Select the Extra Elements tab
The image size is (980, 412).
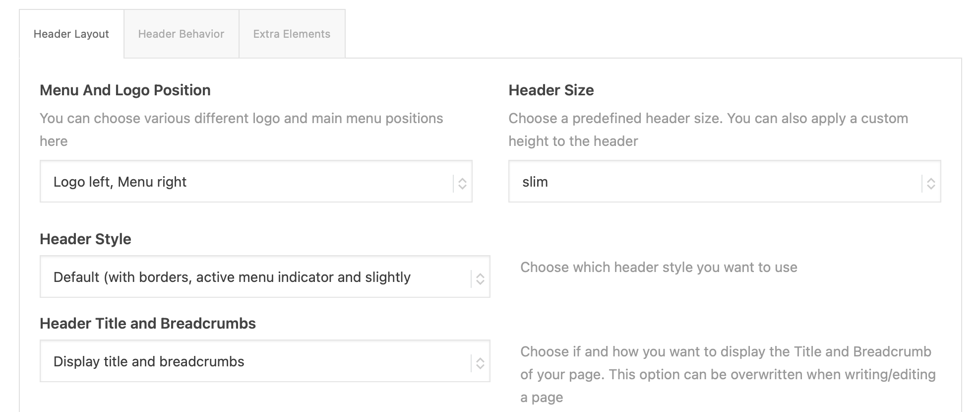click(x=292, y=34)
